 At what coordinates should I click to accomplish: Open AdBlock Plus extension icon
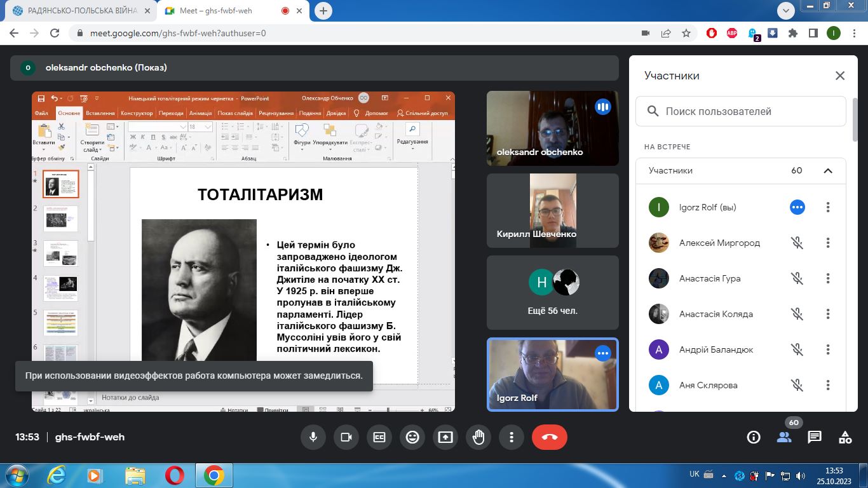point(732,33)
